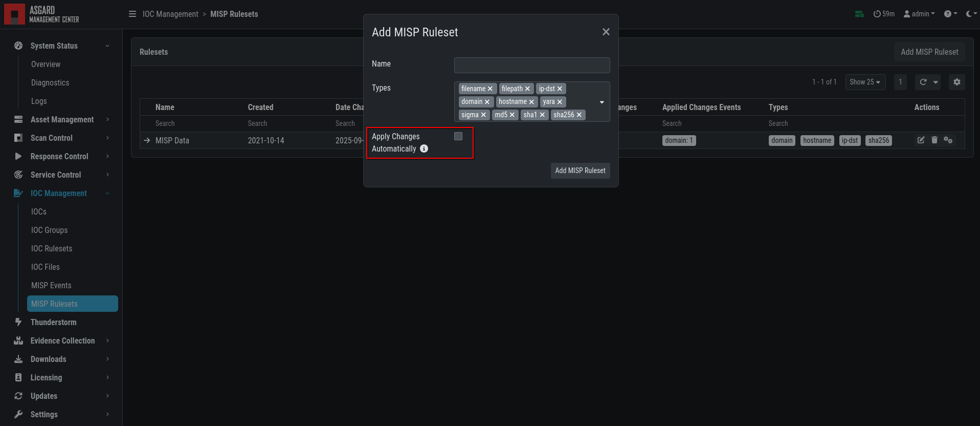The height and width of the screenshot is (426, 980).
Task: Enable Apply Changes Automatically checkbox
Action: point(458,136)
